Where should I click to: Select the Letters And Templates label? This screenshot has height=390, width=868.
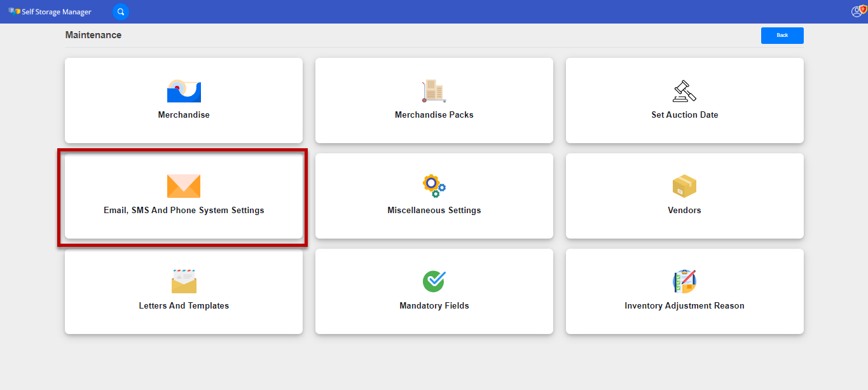click(184, 306)
